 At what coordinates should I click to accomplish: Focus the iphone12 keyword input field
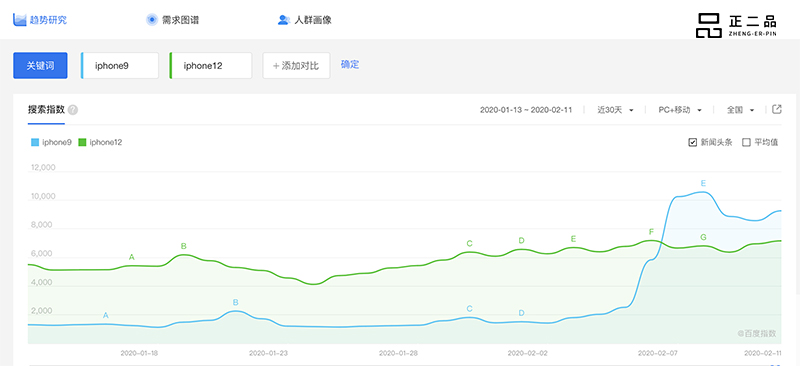coord(211,65)
